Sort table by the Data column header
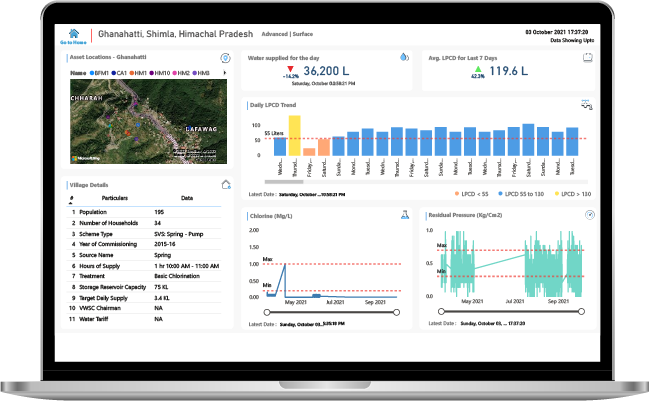The width and height of the screenshot is (649, 401). (186, 199)
